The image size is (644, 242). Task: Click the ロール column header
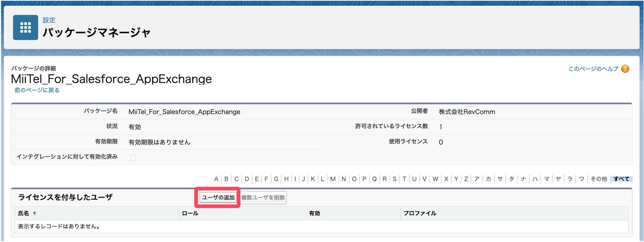click(x=190, y=213)
